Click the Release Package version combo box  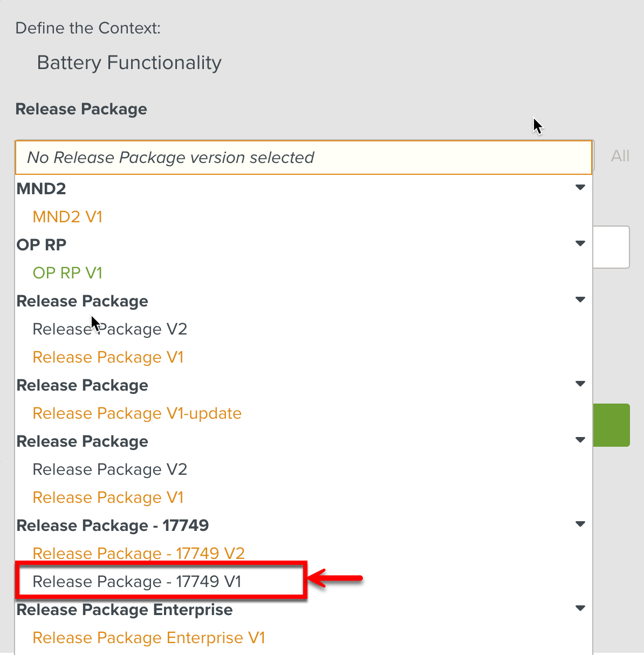pos(303,158)
